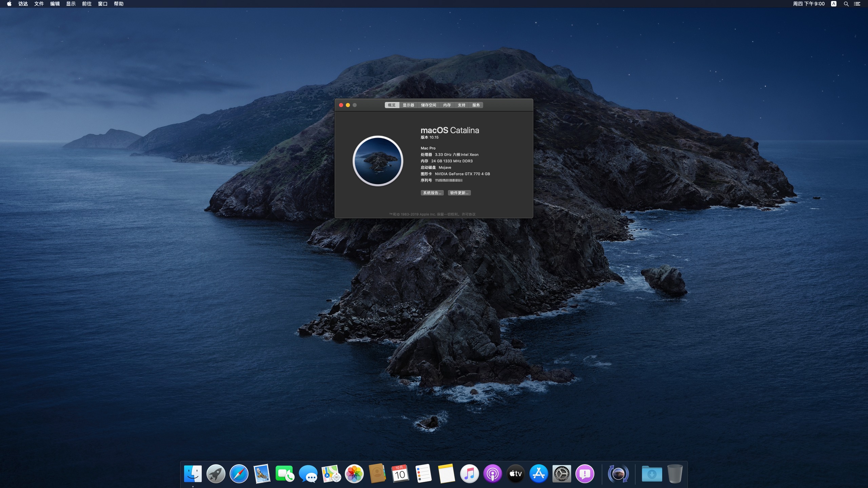Click the Spotlight search icon
The image size is (868, 488).
coord(846,4)
